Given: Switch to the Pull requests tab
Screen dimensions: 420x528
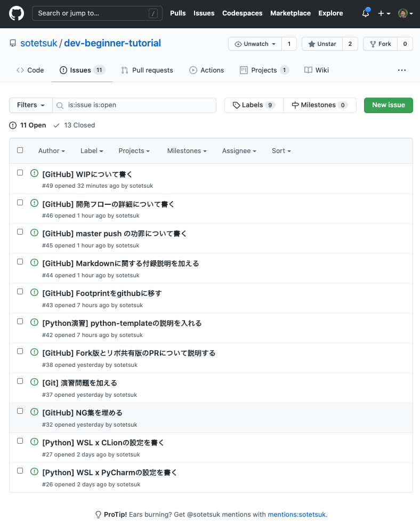Looking at the screenshot, I should 147,70.
